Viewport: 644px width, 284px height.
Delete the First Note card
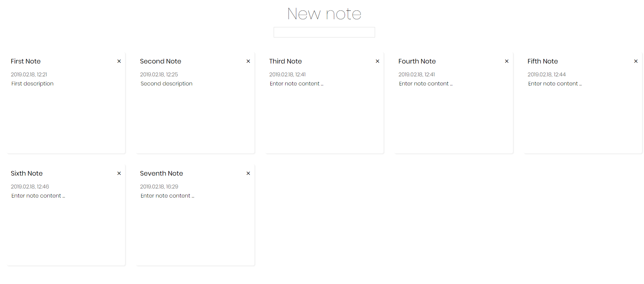pyautogui.click(x=119, y=61)
